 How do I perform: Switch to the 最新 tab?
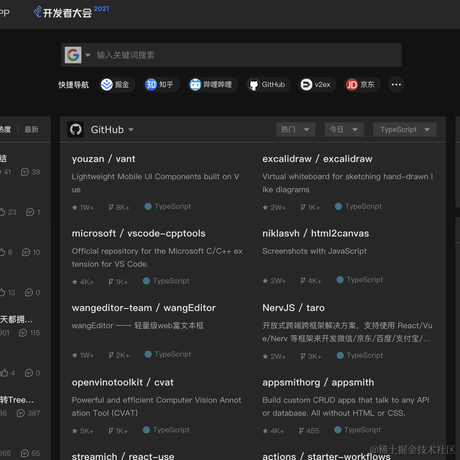coord(31,129)
